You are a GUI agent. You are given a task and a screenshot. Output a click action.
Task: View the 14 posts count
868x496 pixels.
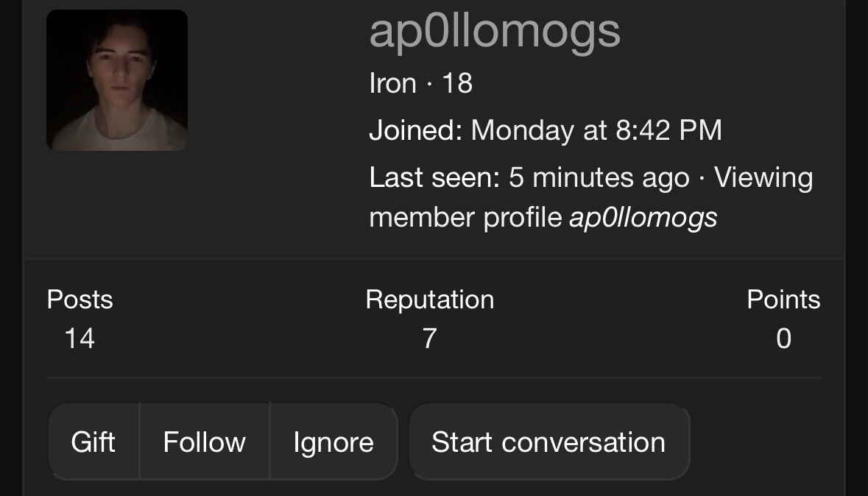[80, 338]
